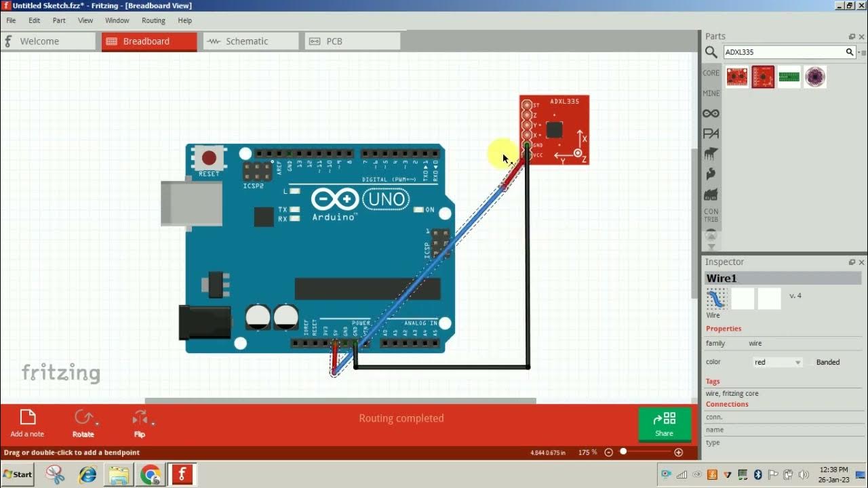Click the Rotate tool

point(83,424)
